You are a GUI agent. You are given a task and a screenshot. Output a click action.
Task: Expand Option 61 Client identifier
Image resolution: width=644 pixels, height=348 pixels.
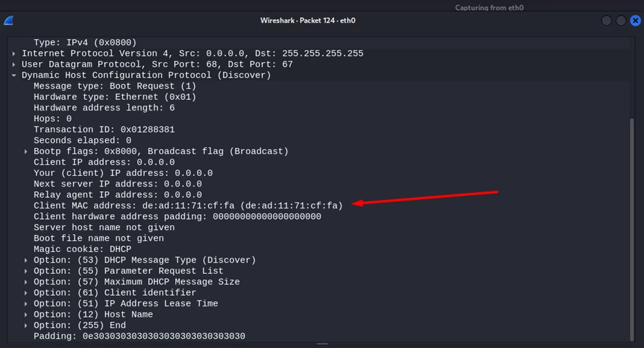pyautogui.click(x=26, y=293)
